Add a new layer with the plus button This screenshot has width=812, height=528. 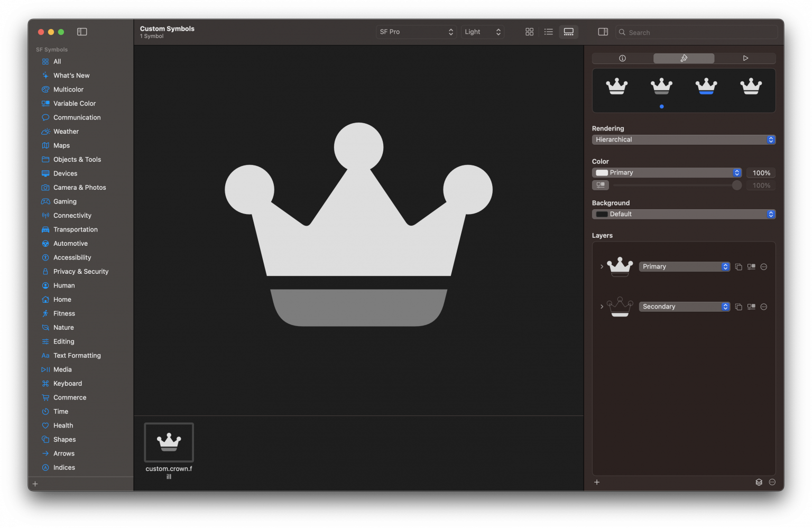pos(597,482)
